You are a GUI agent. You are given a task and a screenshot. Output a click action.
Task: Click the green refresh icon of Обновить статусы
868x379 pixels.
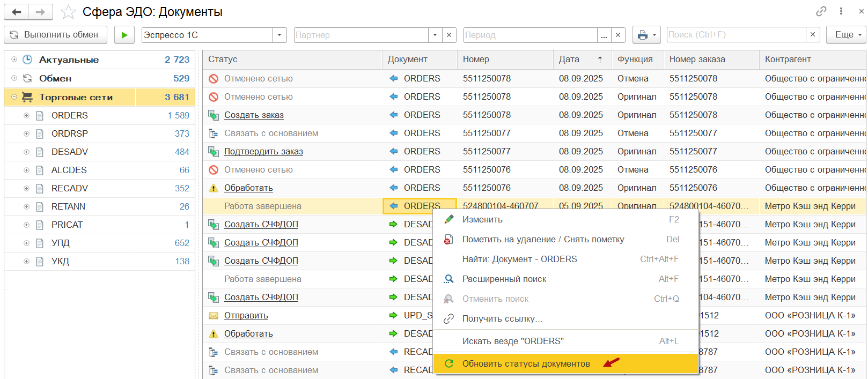[449, 363]
